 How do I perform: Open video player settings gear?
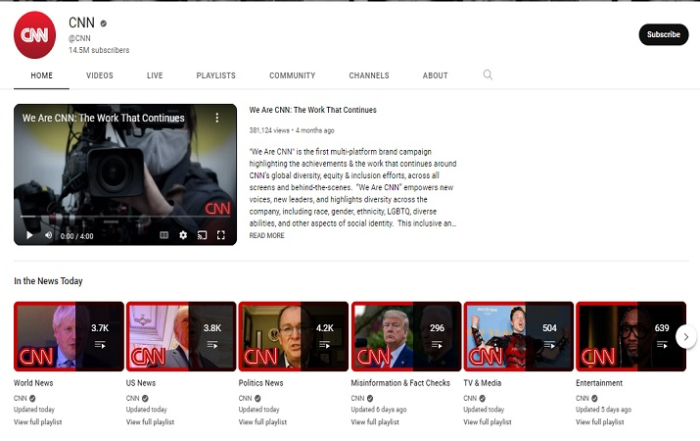(183, 235)
